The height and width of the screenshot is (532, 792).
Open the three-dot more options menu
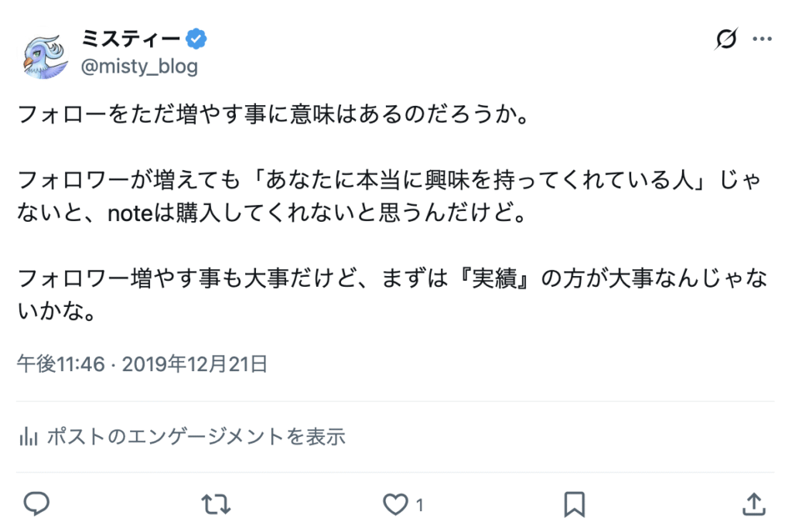pyautogui.click(x=763, y=39)
